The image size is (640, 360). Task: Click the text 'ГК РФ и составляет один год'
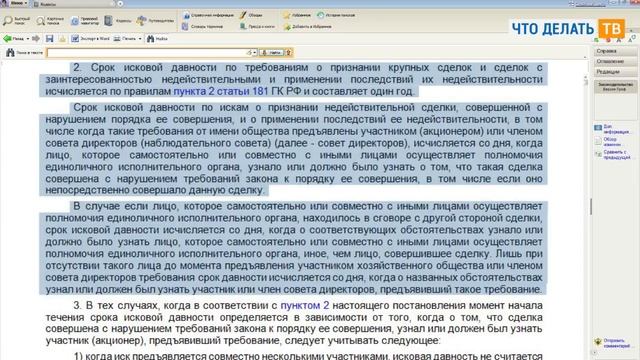coord(342,91)
